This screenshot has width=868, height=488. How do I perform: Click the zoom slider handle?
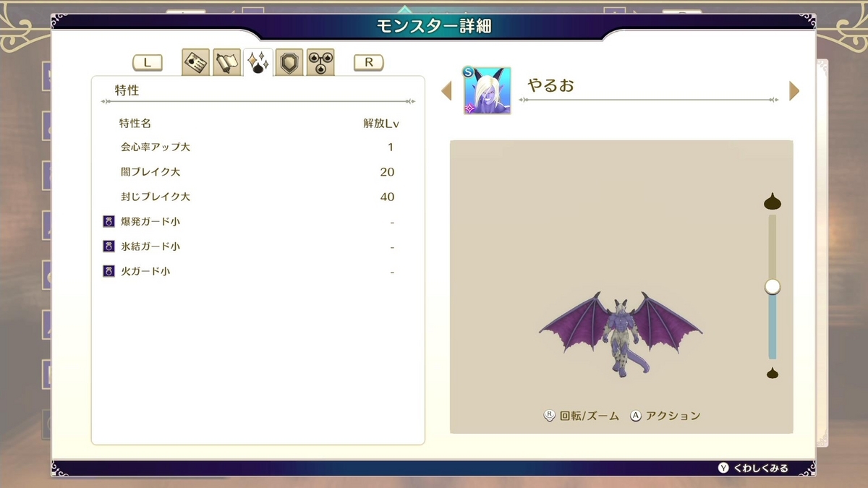[x=773, y=287]
